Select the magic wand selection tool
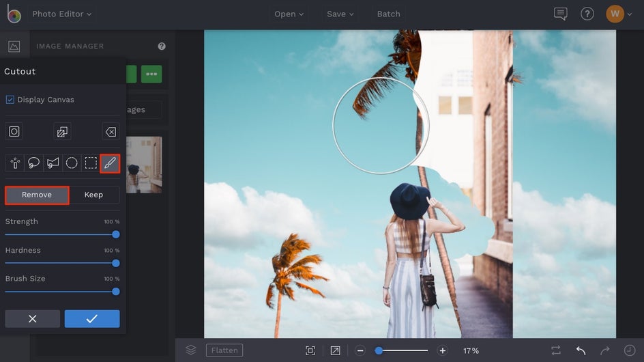This screenshot has width=644, height=362. (14, 163)
